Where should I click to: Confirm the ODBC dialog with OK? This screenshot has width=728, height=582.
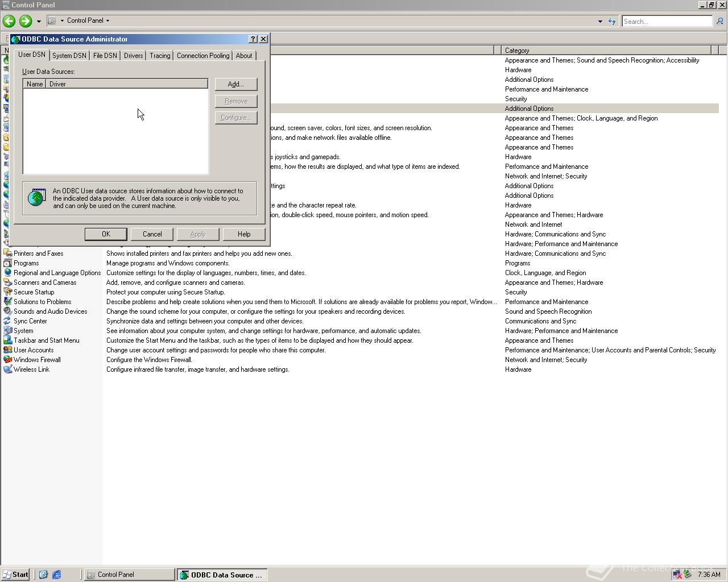click(x=106, y=234)
